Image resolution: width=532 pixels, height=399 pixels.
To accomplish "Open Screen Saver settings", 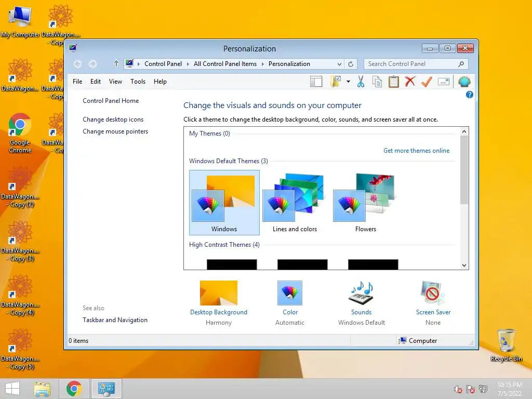I will click(433, 303).
